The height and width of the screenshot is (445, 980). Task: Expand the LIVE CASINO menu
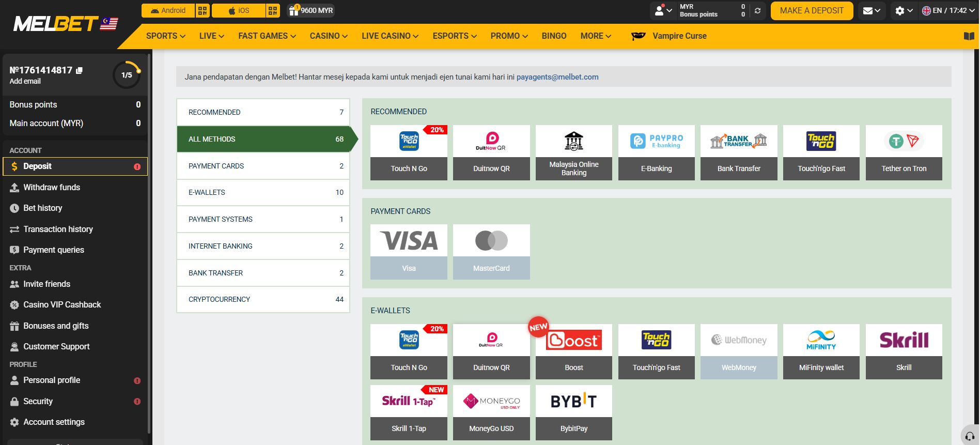(390, 36)
